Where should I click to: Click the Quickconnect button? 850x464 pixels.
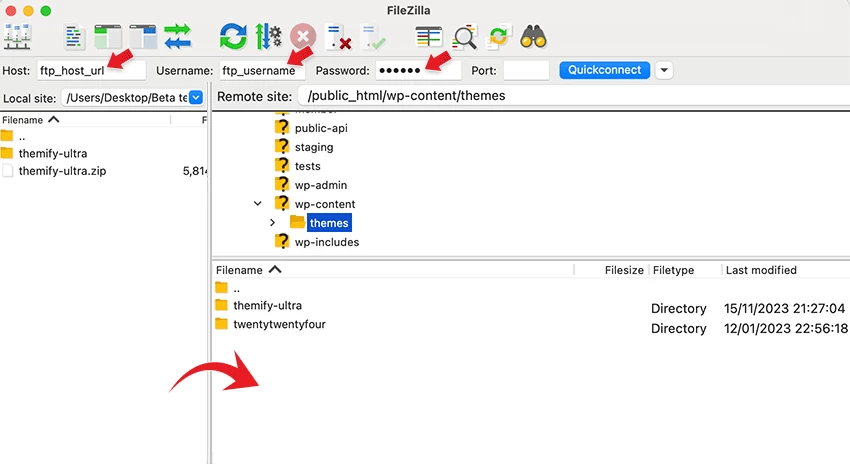coord(604,70)
